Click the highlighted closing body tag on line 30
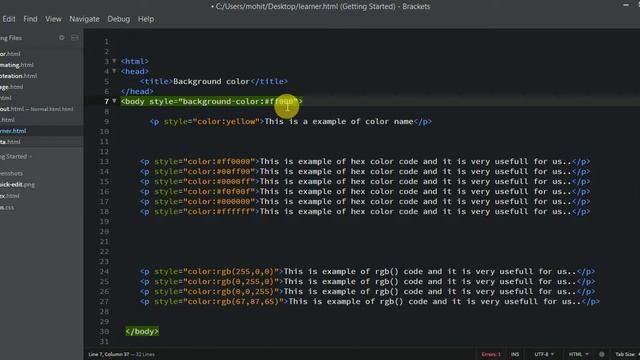The width and height of the screenshot is (640, 360). 142,331
